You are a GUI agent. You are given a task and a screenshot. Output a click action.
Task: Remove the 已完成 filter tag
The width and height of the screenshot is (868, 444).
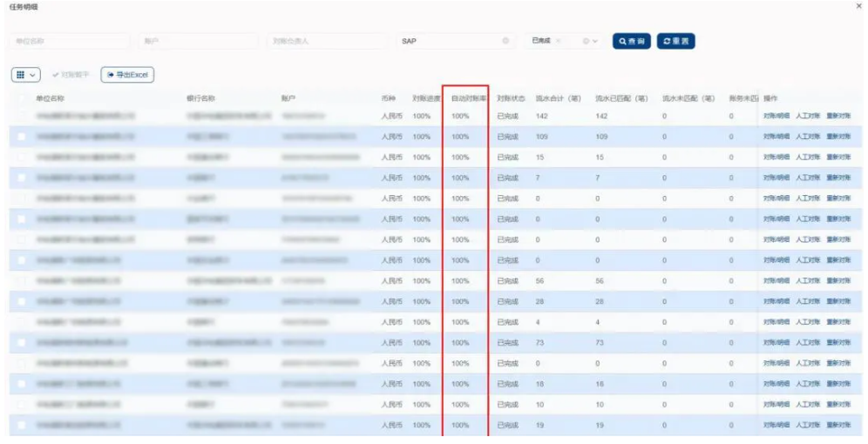point(558,41)
